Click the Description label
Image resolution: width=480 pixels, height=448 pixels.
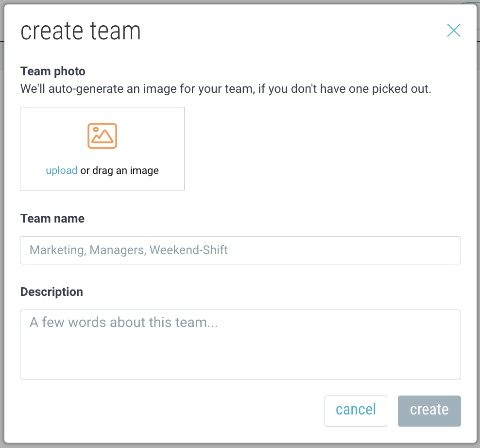pyautogui.click(x=51, y=292)
